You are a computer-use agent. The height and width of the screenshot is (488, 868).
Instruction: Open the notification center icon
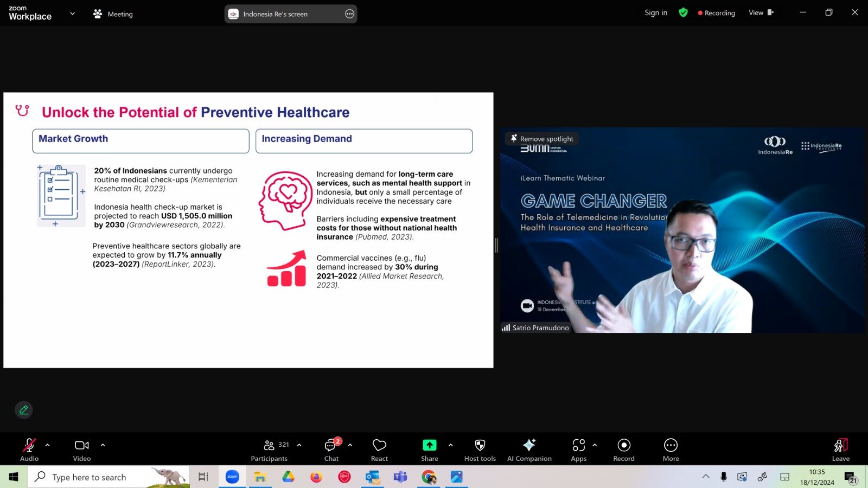tap(850, 477)
